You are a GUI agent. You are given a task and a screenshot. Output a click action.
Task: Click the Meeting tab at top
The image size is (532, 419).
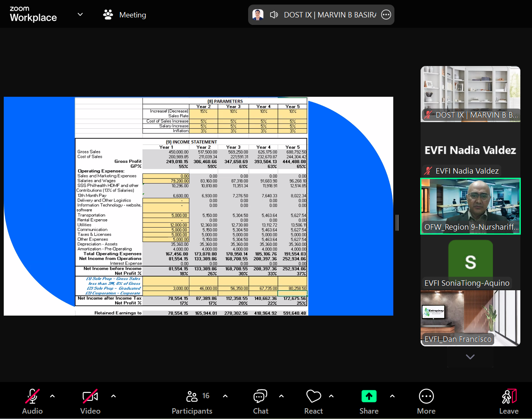point(125,15)
